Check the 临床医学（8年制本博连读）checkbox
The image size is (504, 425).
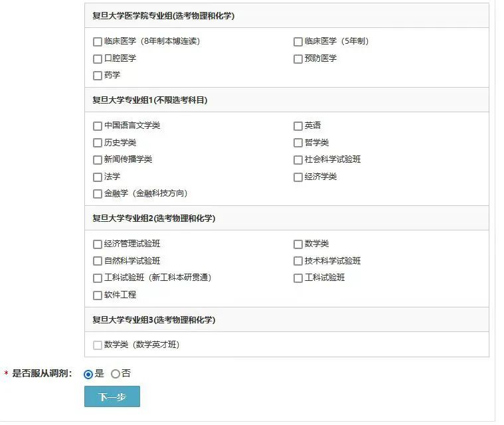98,42
